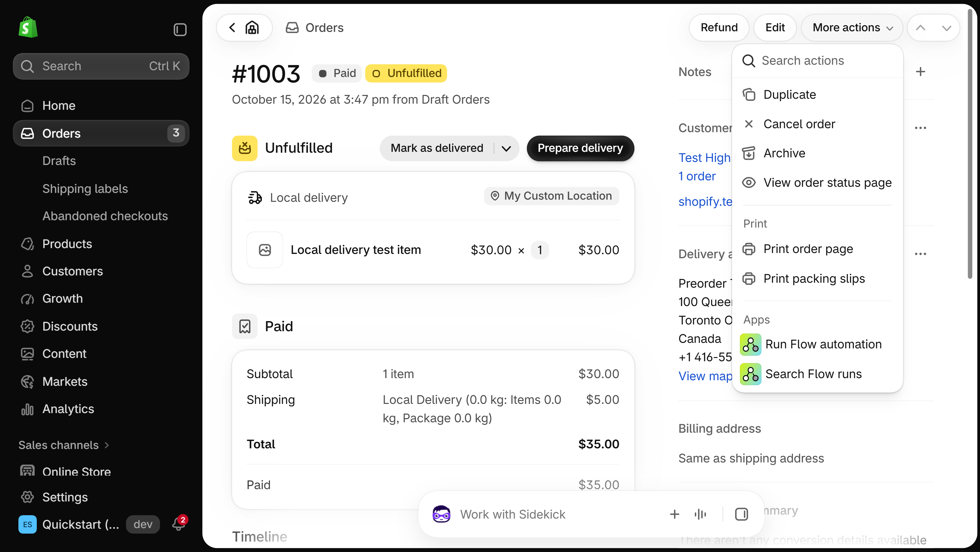Focus the Search actions field
Image resolution: width=980 pixels, height=552 pixels.
click(x=817, y=61)
